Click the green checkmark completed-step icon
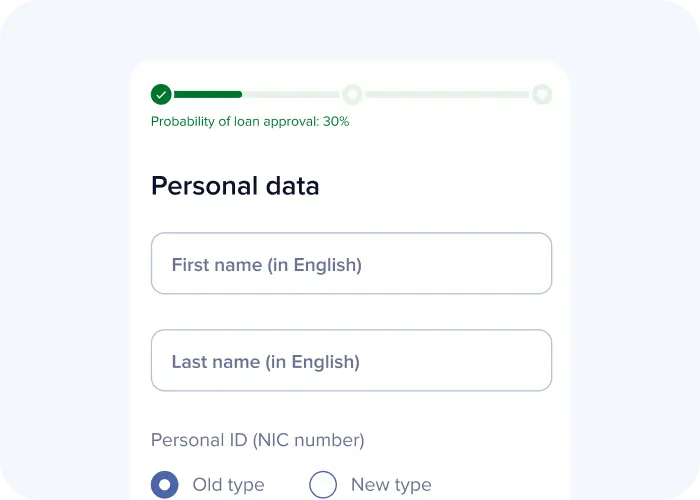The image size is (700, 500). pyautogui.click(x=161, y=94)
